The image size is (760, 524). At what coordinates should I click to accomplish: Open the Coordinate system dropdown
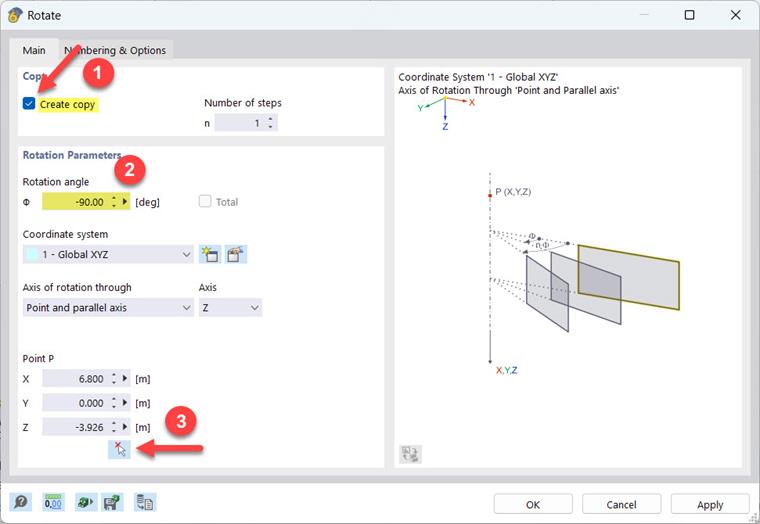[x=108, y=254]
